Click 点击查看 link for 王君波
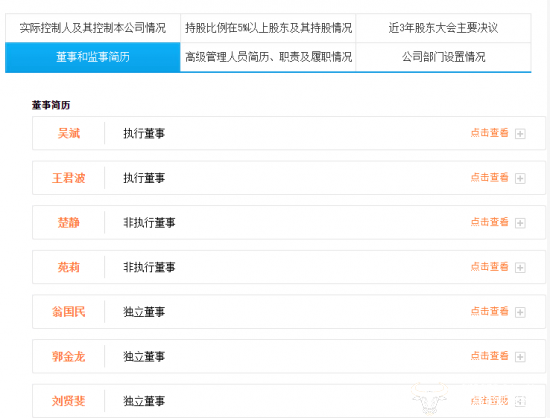The width and height of the screenshot is (550, 418). [489, 177]
